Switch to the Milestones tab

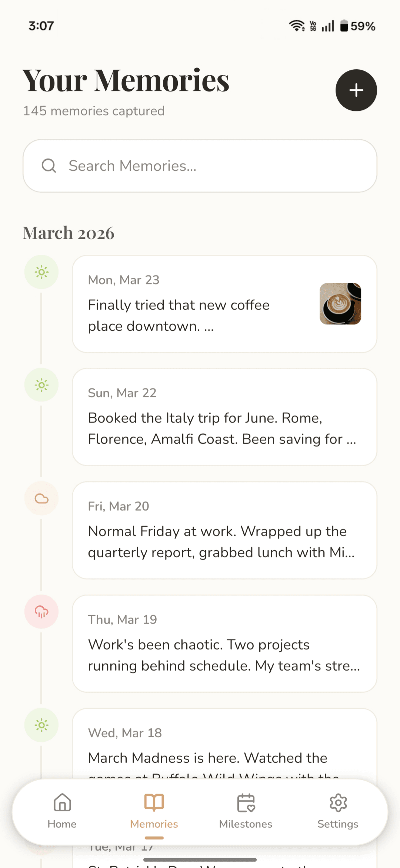pyautogui.click(x=246, y=811)
